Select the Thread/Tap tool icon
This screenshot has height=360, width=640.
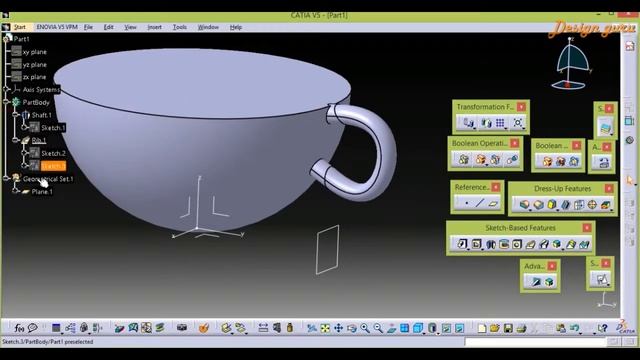592,204
